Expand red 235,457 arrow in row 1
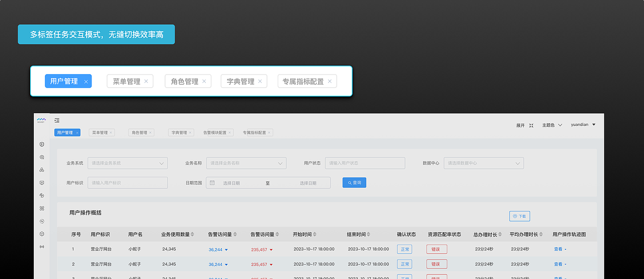Image resolution: width=644 pixels, height=279 pixels. [271, 249]
